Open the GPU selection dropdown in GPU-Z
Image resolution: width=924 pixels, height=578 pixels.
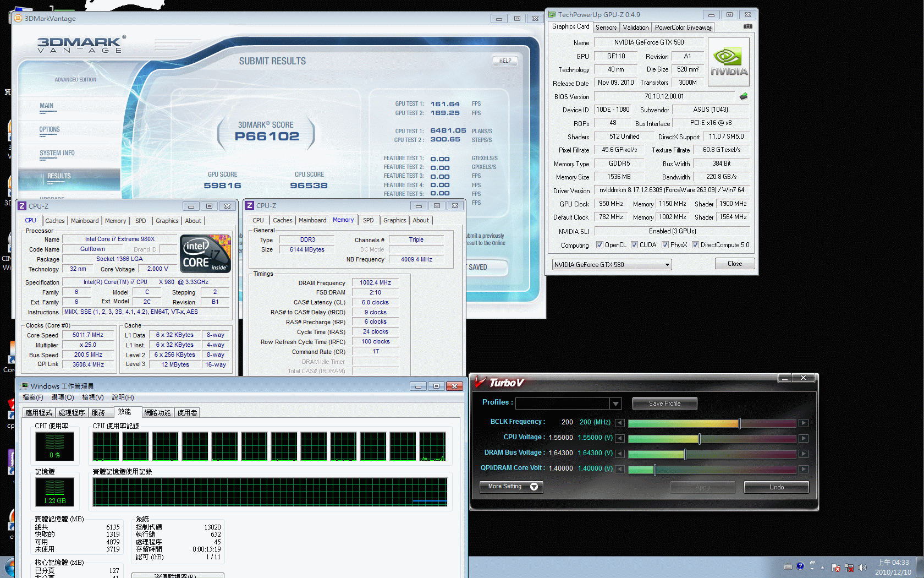[x=667, y=265]
